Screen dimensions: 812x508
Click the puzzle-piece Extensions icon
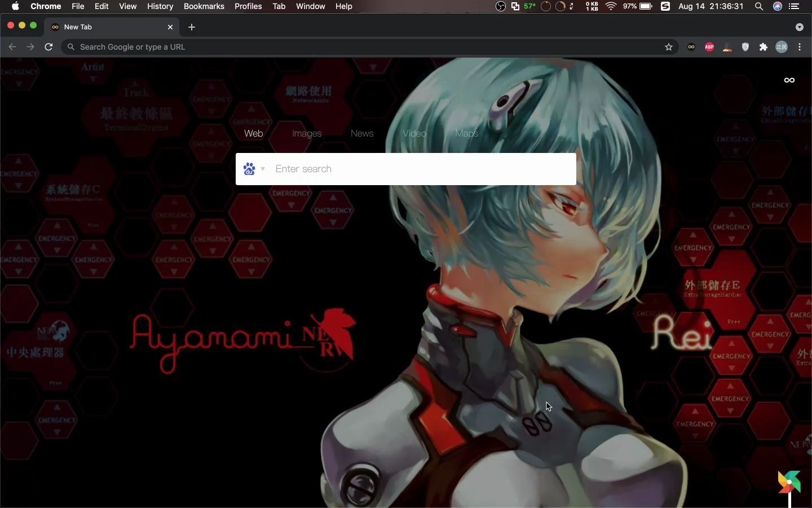tap(762, 47)
